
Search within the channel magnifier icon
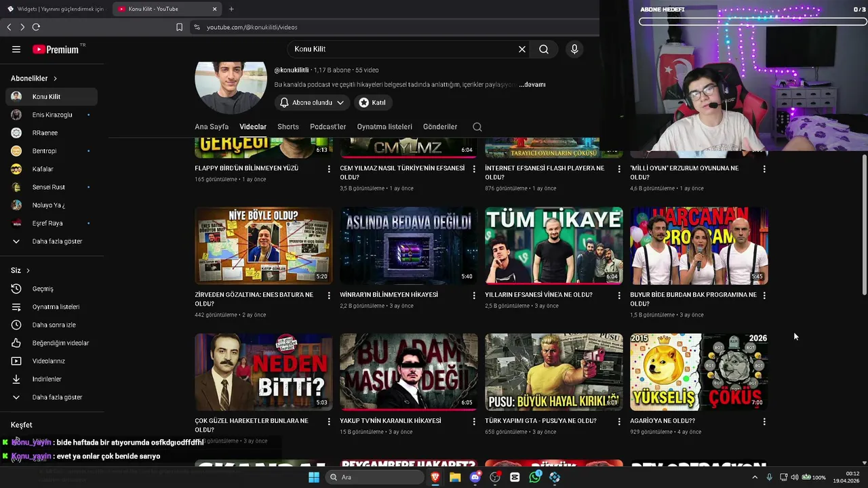pos(477,127)
